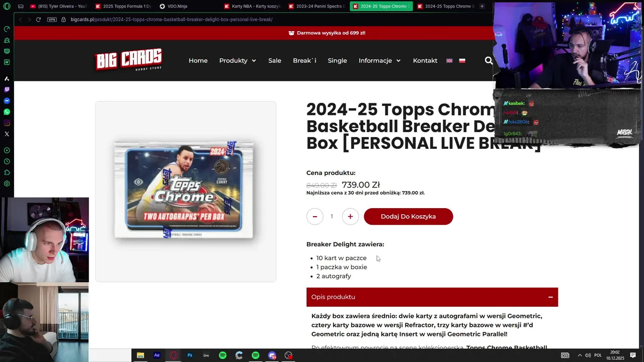Switch to Tyler Oliveira YouTube tab
644x362 pixels.
[x=58, y=6]
